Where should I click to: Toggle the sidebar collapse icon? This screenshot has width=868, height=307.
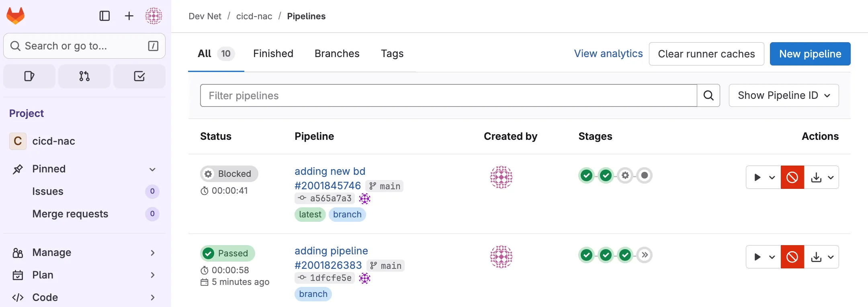pyautogui.click(x=104, y=16)
